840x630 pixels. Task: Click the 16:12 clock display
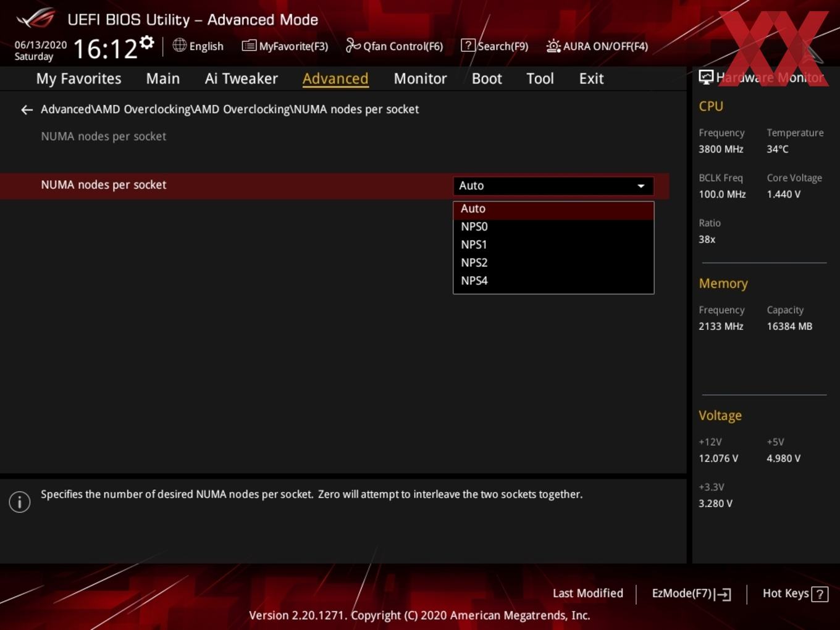(x=106, y=49)
